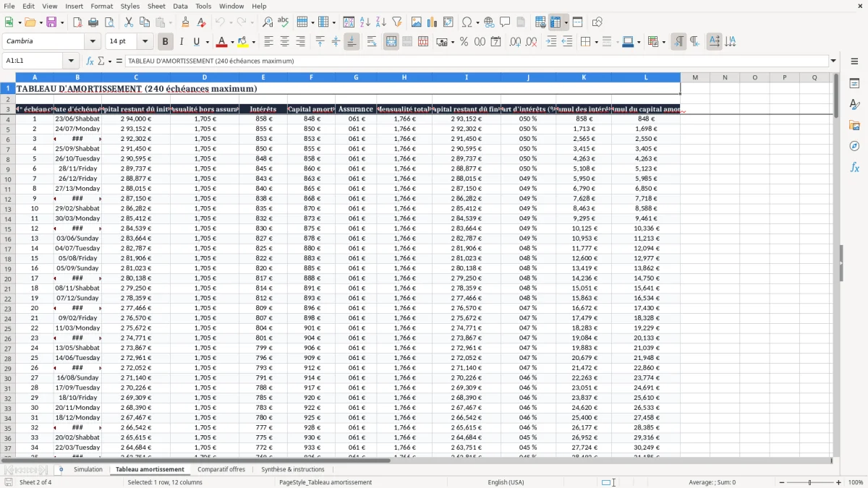Sort descending Z to A

click(x=380, y=22)
